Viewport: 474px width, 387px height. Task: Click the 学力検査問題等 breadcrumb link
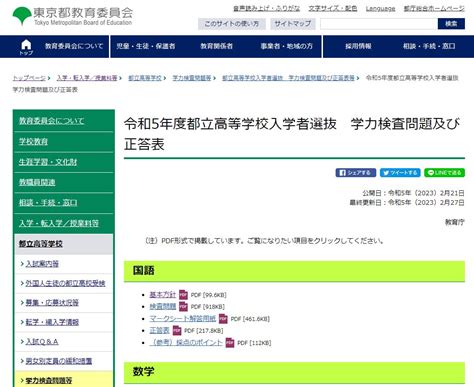point(192,78)
